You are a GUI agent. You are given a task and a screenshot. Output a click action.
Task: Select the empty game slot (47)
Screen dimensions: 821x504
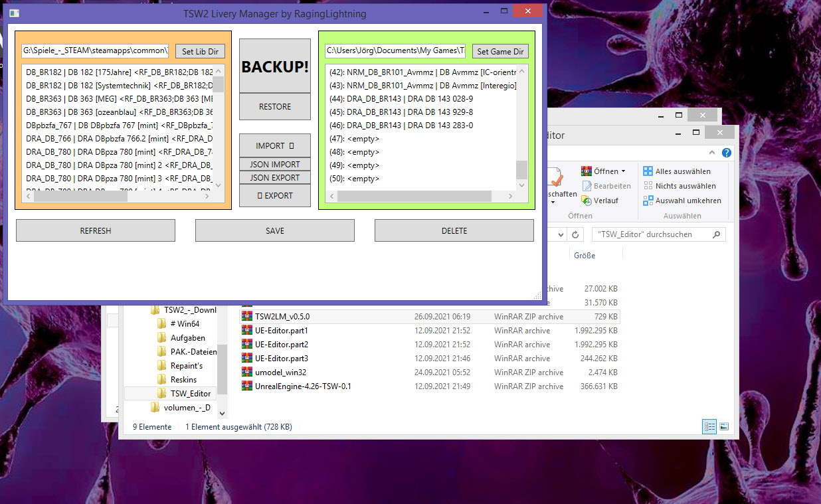pyautogui.click(x=421, y=138)
